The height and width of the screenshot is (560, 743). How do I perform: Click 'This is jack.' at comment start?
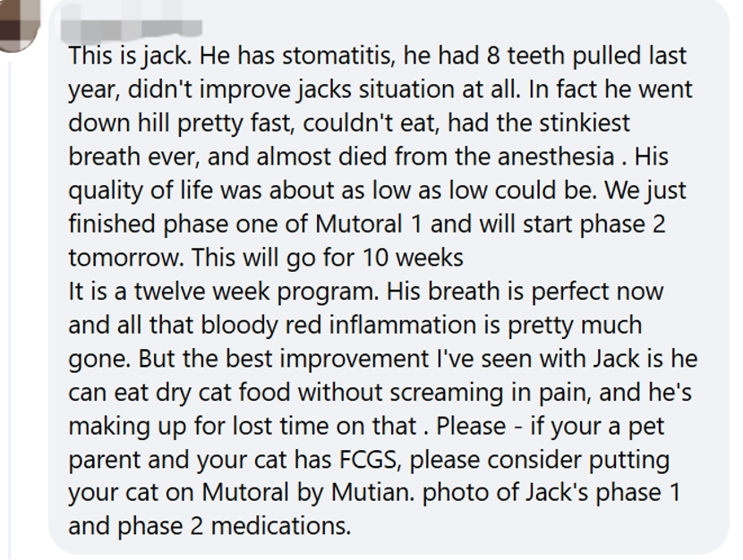(x=131, y=55)
